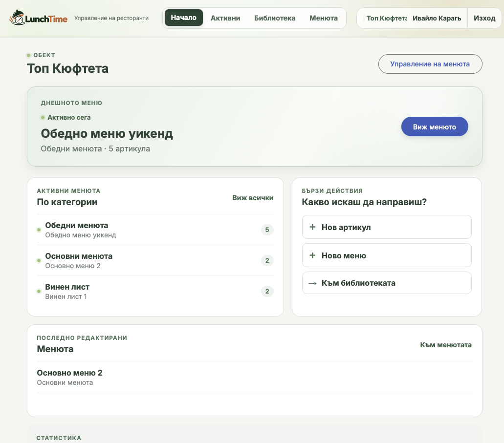504x443 pixels.
Task: Click the Обедни менюта · 5 артикула text
Action: (95, 149)
